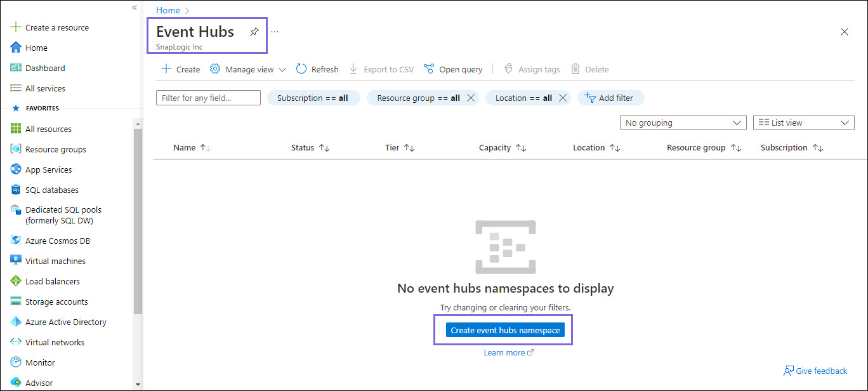Open Create a resource from sidebar
This screenshot has width=868, height=391.
(x=56, y=27)
